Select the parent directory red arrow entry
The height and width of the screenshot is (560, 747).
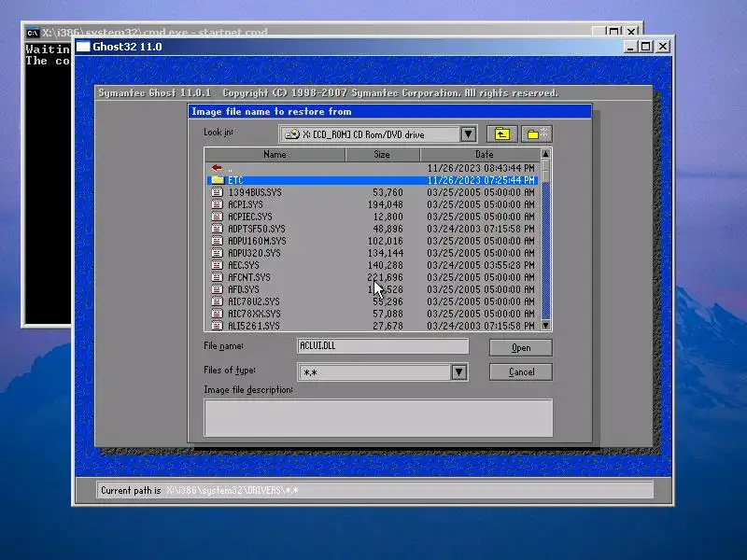[x=218, y=168]
